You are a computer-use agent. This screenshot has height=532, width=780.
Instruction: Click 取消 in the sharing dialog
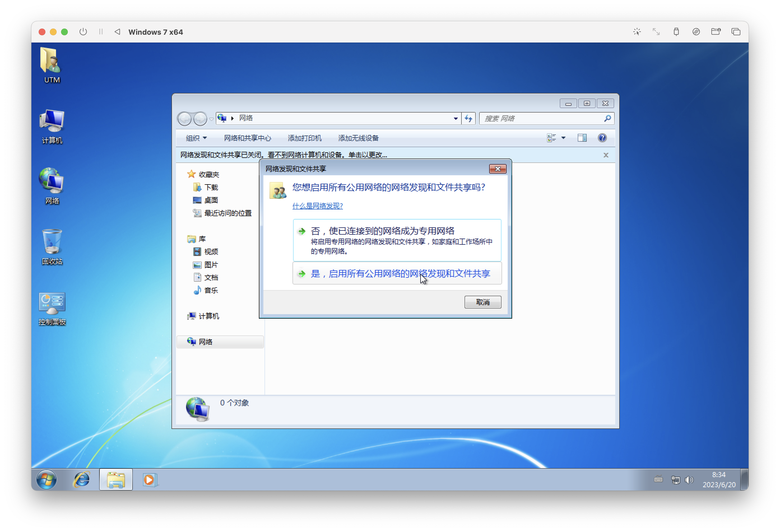[x=483, y=302]
